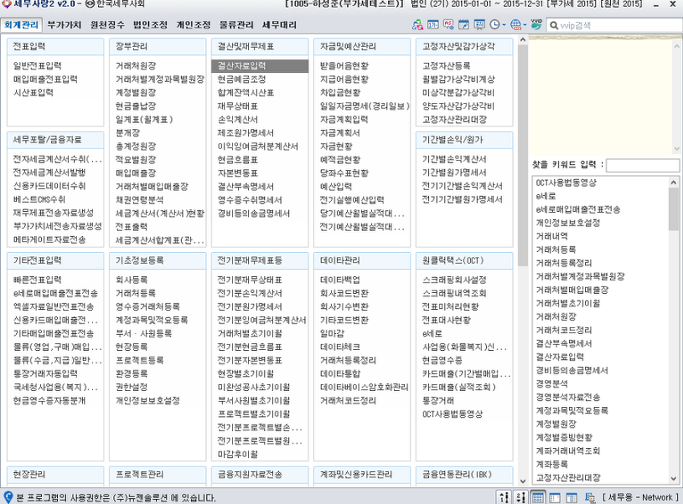Select 계정과목및적요등록 in keyword list
The height and width of the screenshot is (504, 683).
[x=572, y=411]
